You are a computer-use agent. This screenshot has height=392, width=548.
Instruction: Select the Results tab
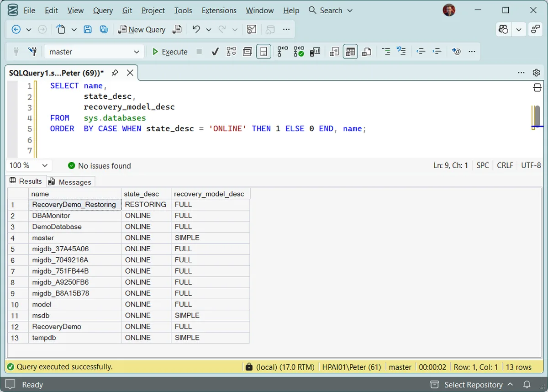[x=26, y=181]
